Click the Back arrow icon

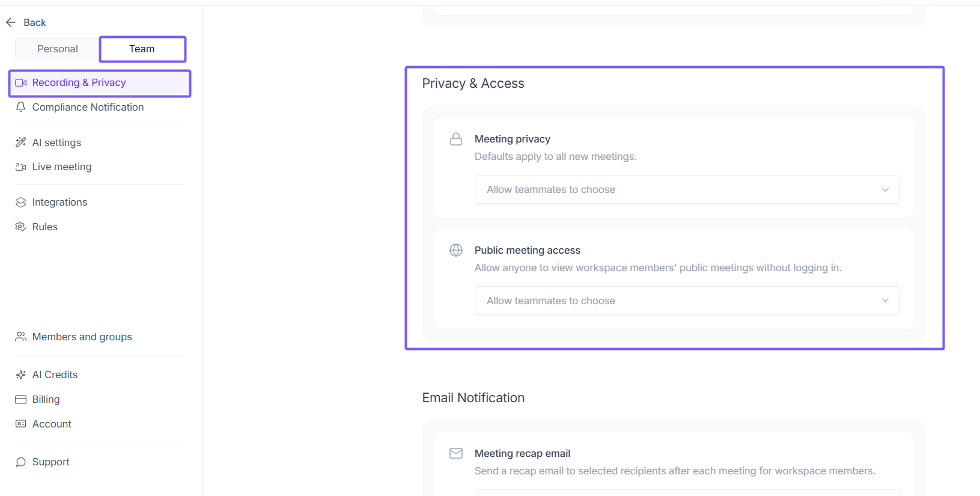pos(11,22)
